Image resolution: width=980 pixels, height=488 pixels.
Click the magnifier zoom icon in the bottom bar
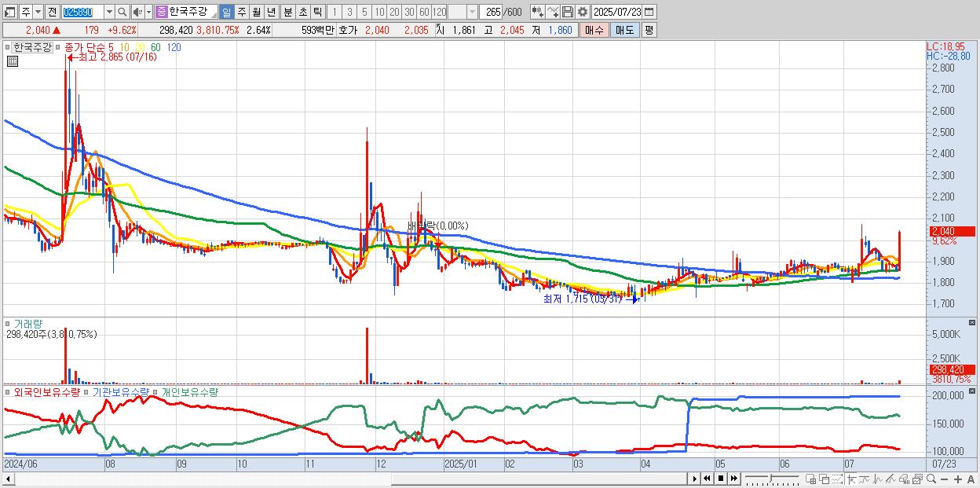[x=931, y=479]
